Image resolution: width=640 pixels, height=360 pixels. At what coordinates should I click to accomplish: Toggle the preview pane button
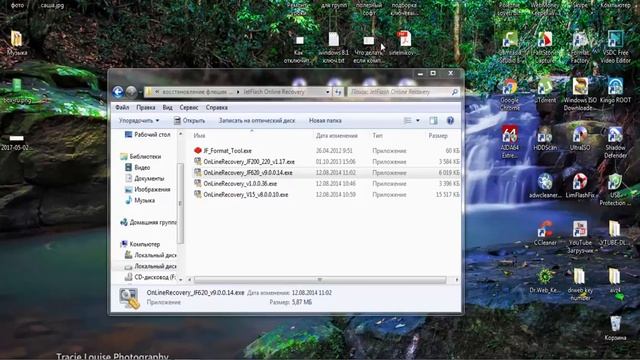click(x=433, y=120)
